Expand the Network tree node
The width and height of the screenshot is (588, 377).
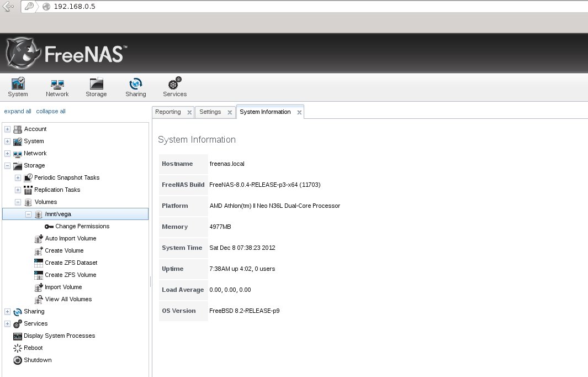(x=8, y=154)
